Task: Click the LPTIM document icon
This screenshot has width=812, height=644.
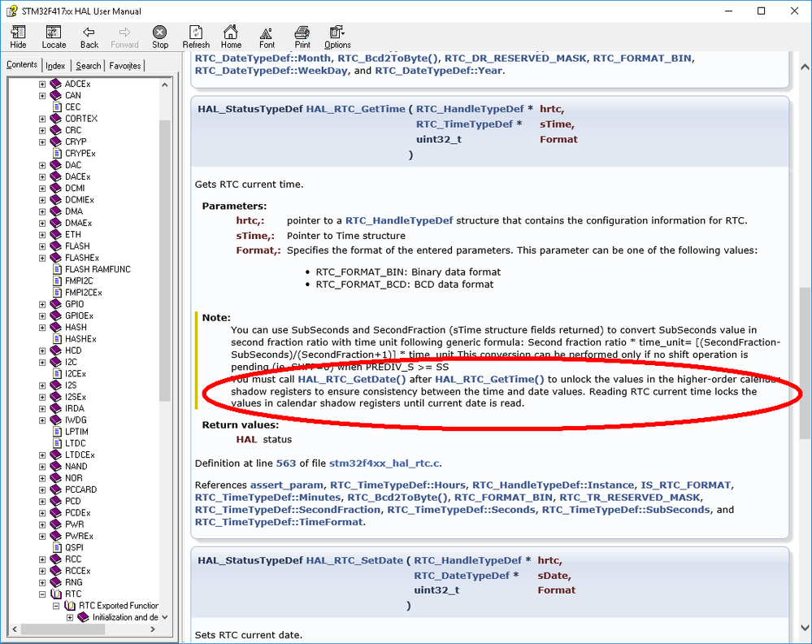Action: click(x=57, y=432)
